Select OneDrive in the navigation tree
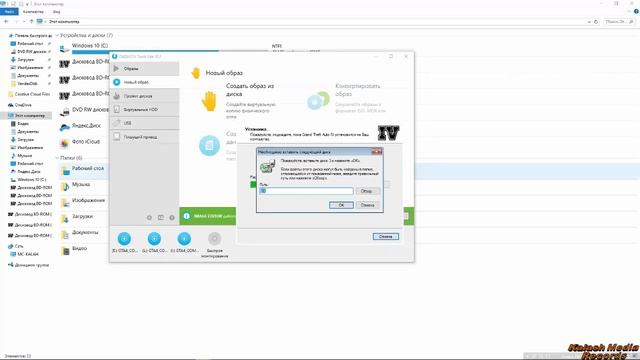 20,105
